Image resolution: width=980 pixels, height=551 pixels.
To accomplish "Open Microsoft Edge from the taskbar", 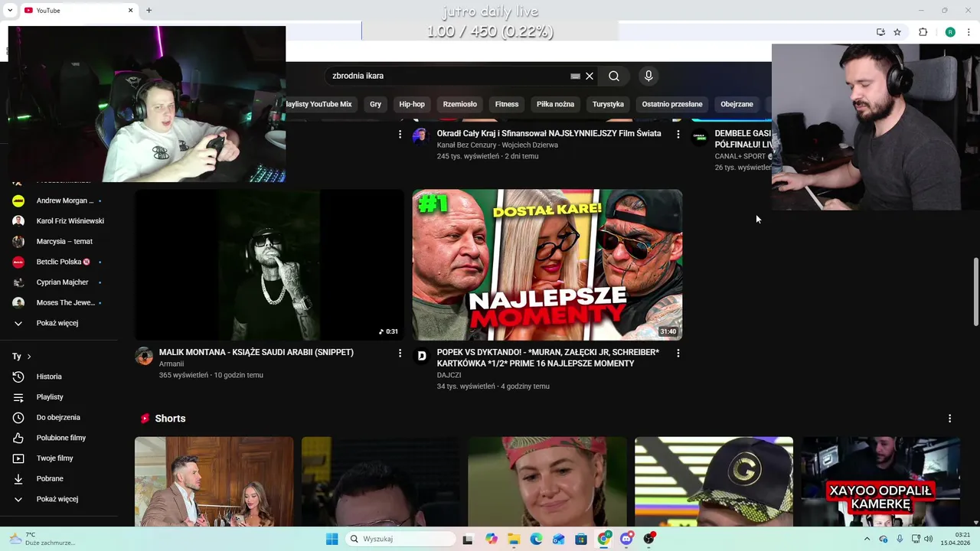I will tap(536, 539).
